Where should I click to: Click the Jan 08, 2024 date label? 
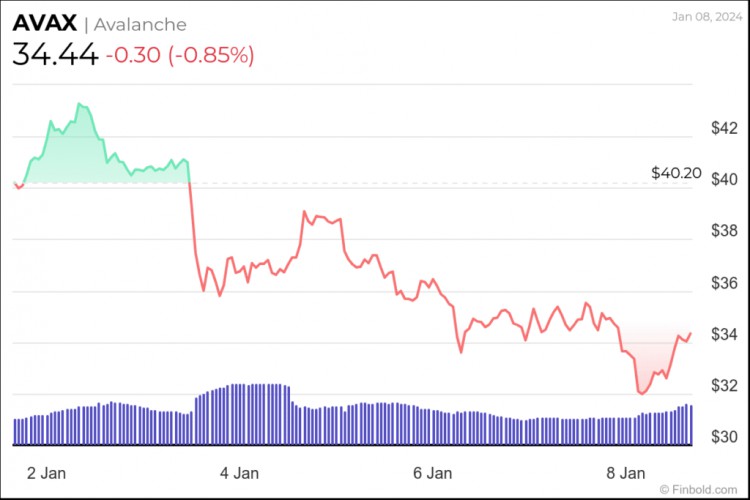(707, 17)
